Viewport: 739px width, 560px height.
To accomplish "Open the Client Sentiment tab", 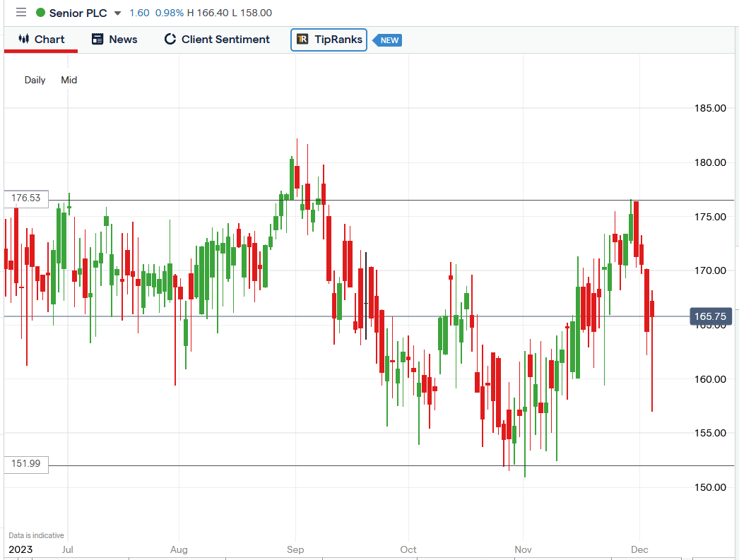I will point(217,40).
